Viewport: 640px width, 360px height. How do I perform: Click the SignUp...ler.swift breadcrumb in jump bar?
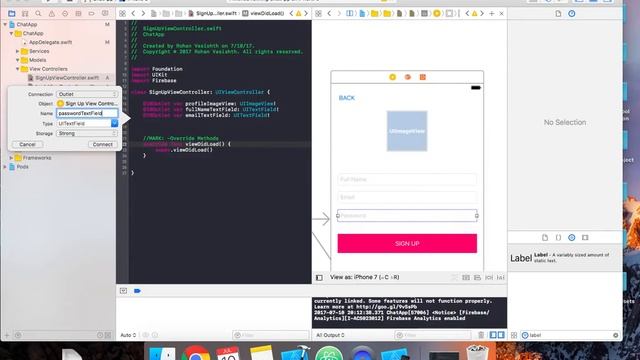[x=213, y=13]
